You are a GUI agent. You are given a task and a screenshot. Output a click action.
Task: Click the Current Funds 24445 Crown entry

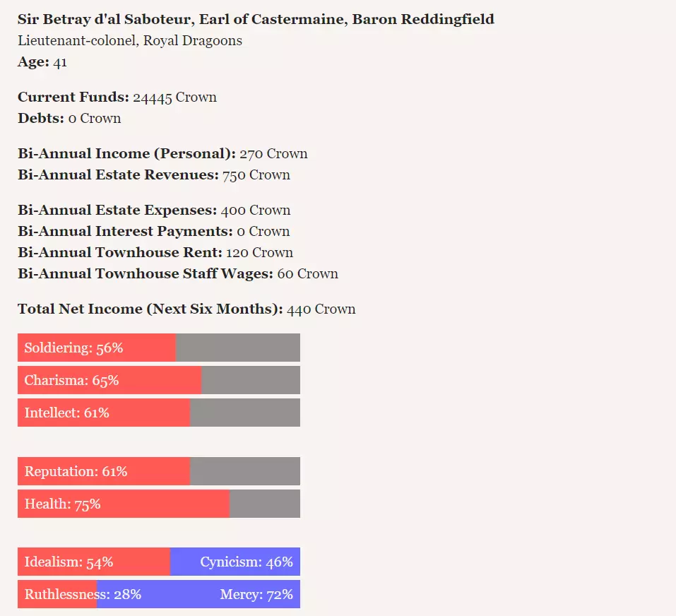pyautogui.click(x=117, y=97)
